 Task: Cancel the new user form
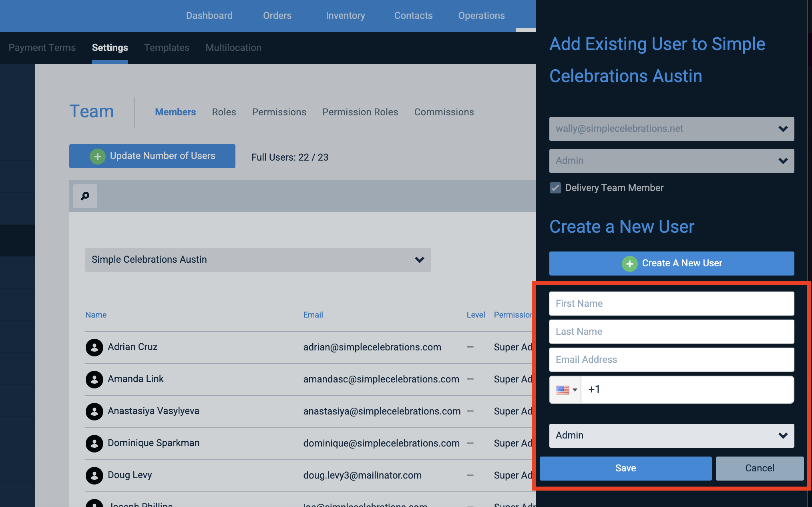click(760, 469)
